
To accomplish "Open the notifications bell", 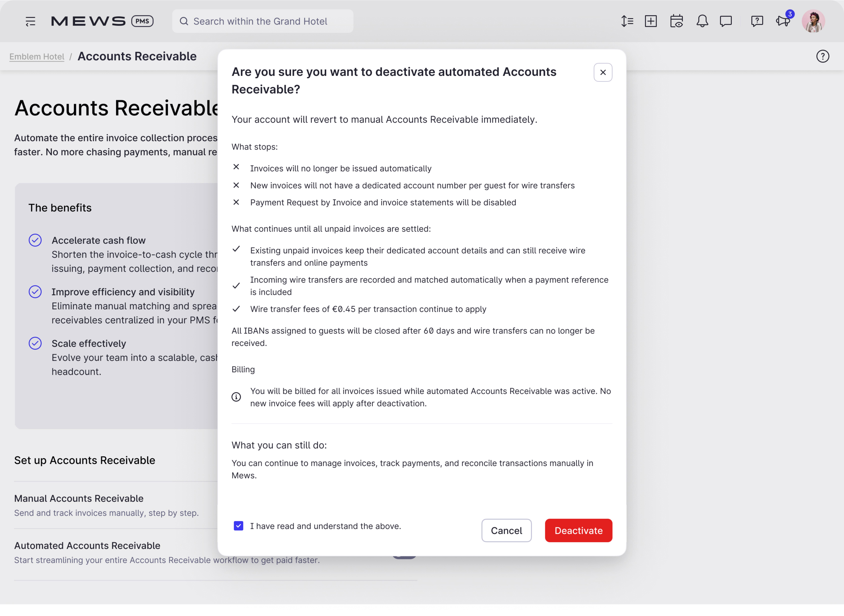I will [x=702, y=21].
